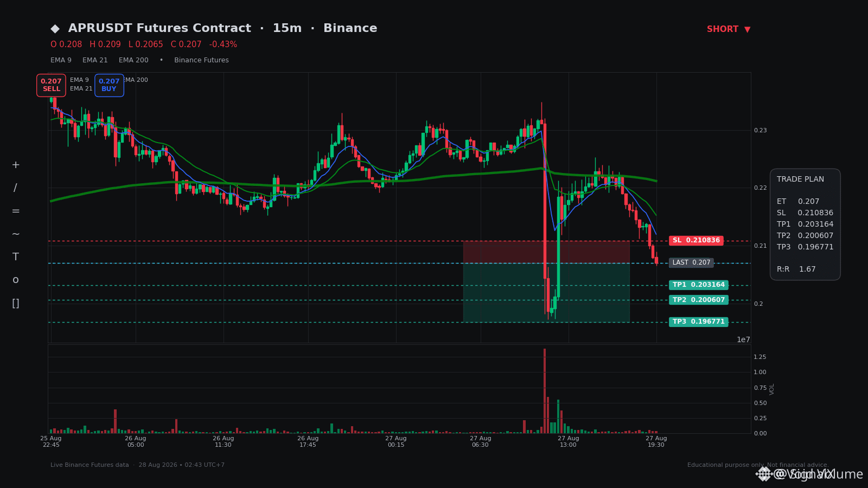
Task: Click the red SL 0.210836 price tag
Action: 696,241
